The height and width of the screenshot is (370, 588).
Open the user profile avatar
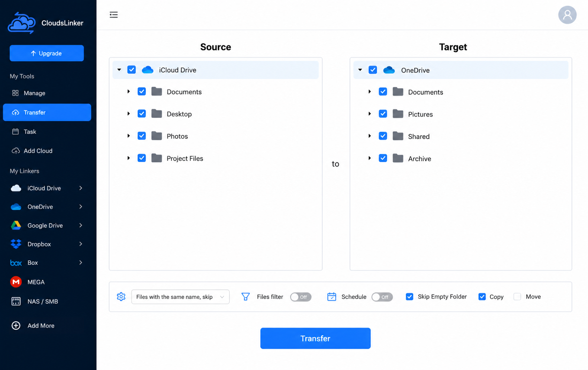567,15
